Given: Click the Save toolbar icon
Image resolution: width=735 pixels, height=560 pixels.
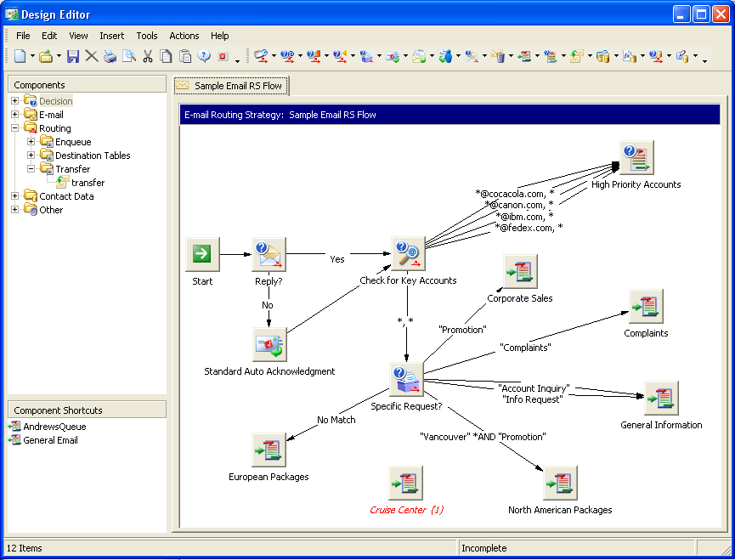Looking at the screenshot, I should tap(73, 57).
